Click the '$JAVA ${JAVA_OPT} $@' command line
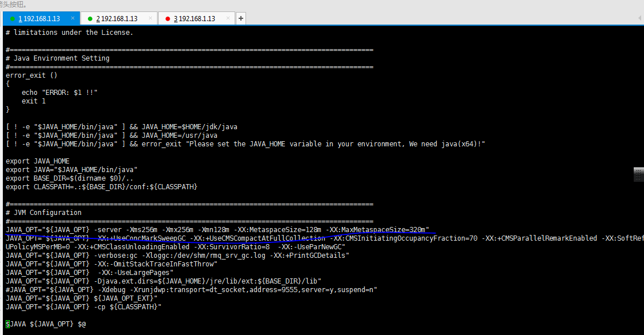This screenshot has width=644, height=335. [46, 324]
